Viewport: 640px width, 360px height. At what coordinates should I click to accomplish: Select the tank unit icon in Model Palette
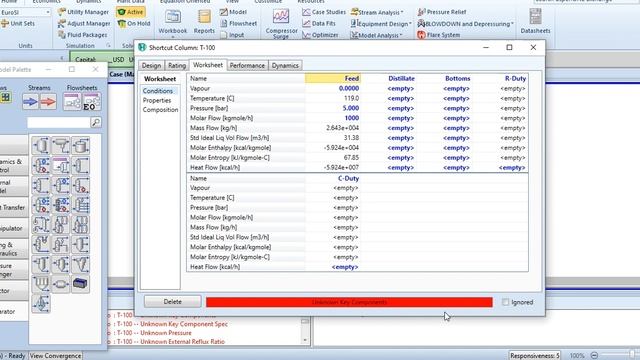pyautogui.click(x=80, y=146)
